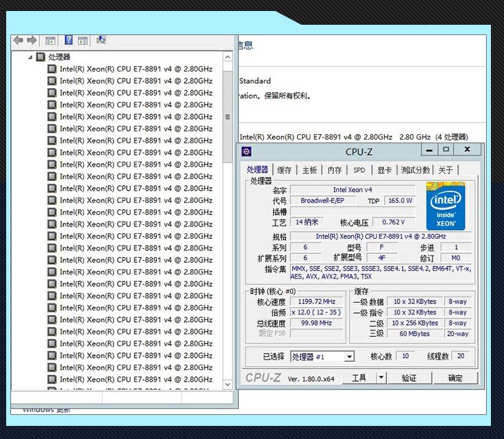The image size is (504, 439).
Task: Click the 确定 button
Action: click(x=456, y=378)
